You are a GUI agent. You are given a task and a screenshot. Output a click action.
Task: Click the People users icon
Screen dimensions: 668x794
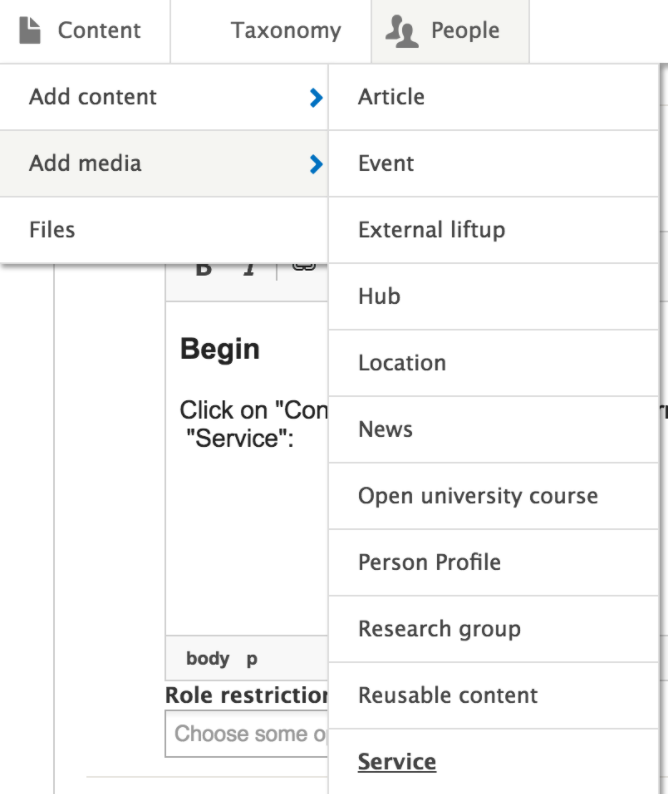401,31
